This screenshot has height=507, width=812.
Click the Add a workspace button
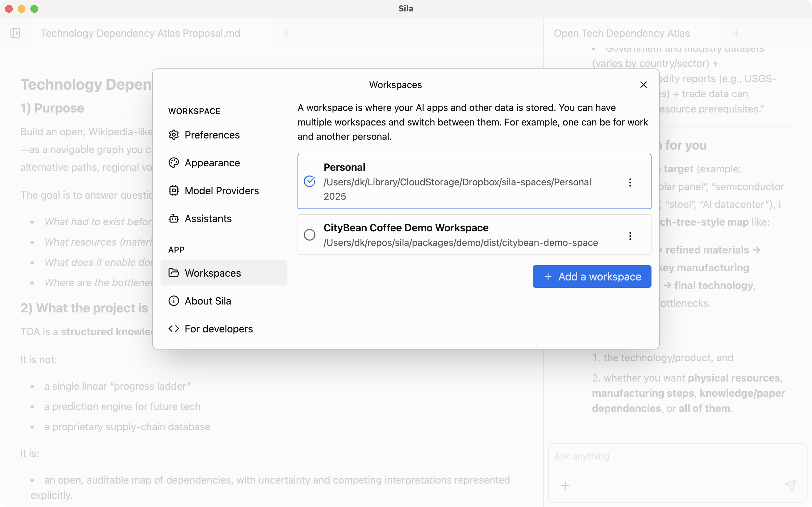tap(592, 276)
